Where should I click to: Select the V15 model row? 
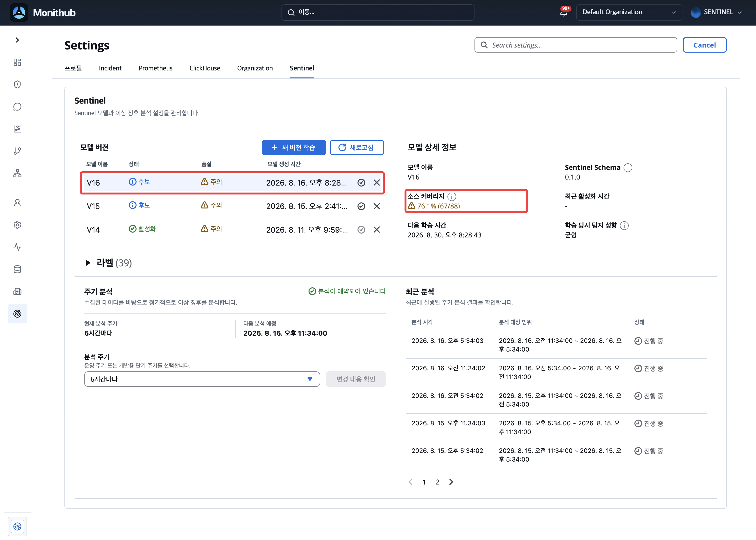[232, 206]
